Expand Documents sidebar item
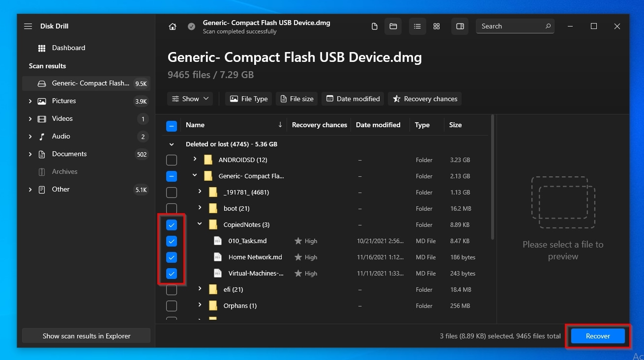The height and width of the screenshot is (360, 644). [30, 154]
